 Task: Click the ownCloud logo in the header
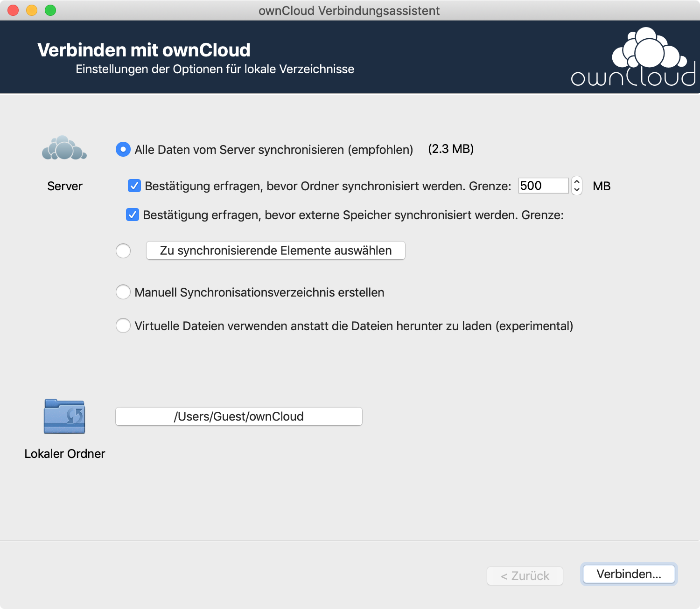coord(633,57)
